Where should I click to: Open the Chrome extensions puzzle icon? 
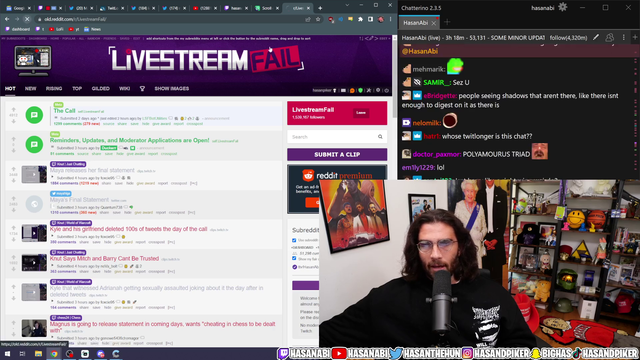click(360, 19)
